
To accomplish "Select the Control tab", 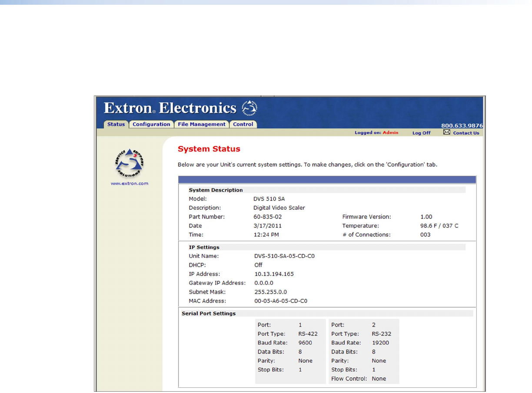I will point(243,124).
